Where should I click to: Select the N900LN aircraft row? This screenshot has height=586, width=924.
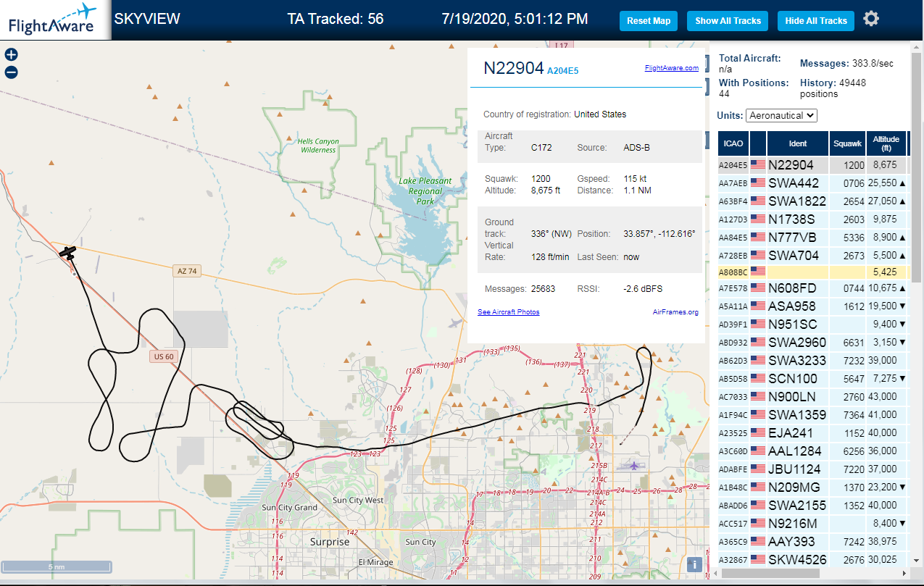813,396
